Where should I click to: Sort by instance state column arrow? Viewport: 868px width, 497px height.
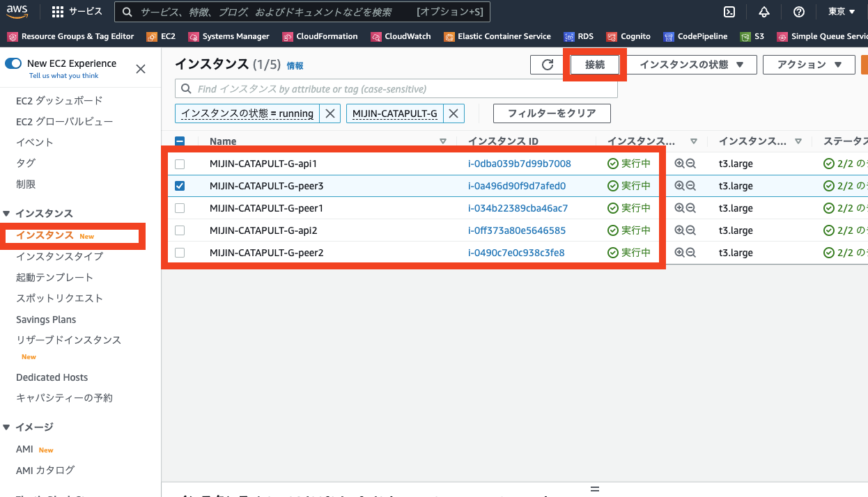pyautogui.click(x=693, y=141)
